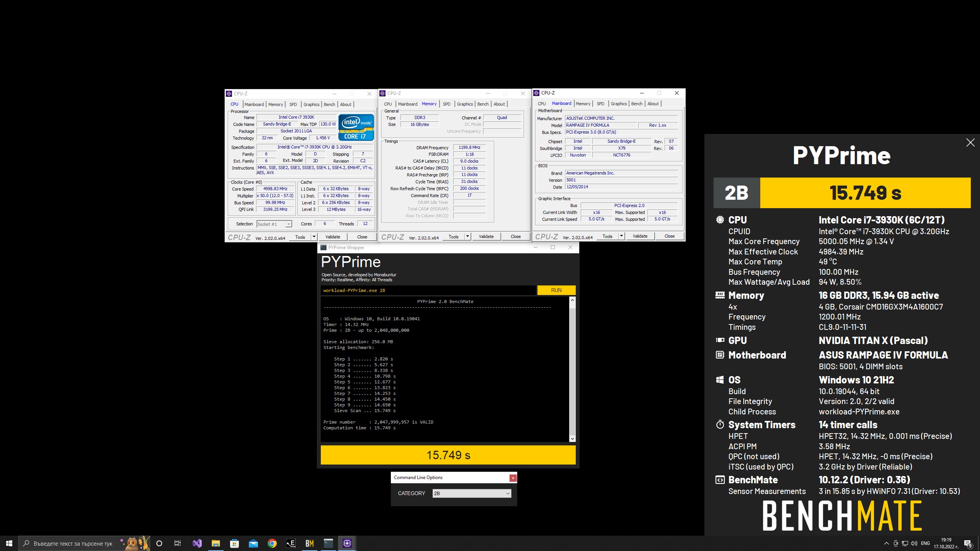The height and width of the screenshot is (551, 980).
Task: Click Validate in the Mainboard window
Action: [x=640, y=236]
